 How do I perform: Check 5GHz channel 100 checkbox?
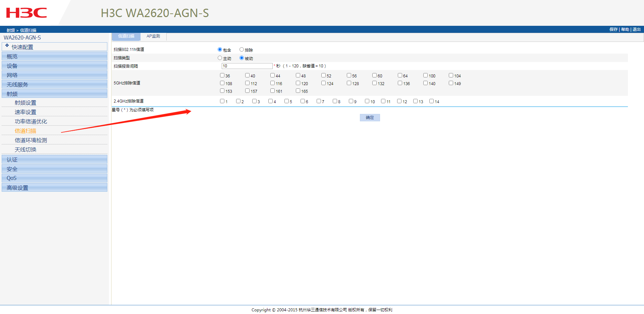point(425,75)
